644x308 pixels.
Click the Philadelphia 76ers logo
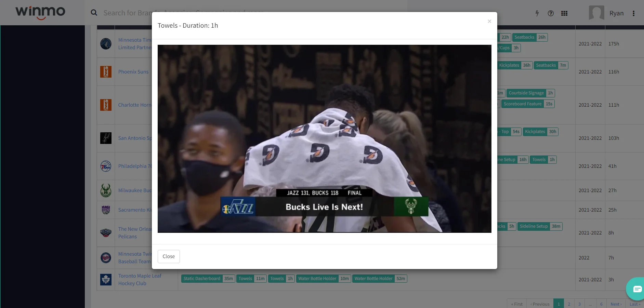click(x=106, y=166)
